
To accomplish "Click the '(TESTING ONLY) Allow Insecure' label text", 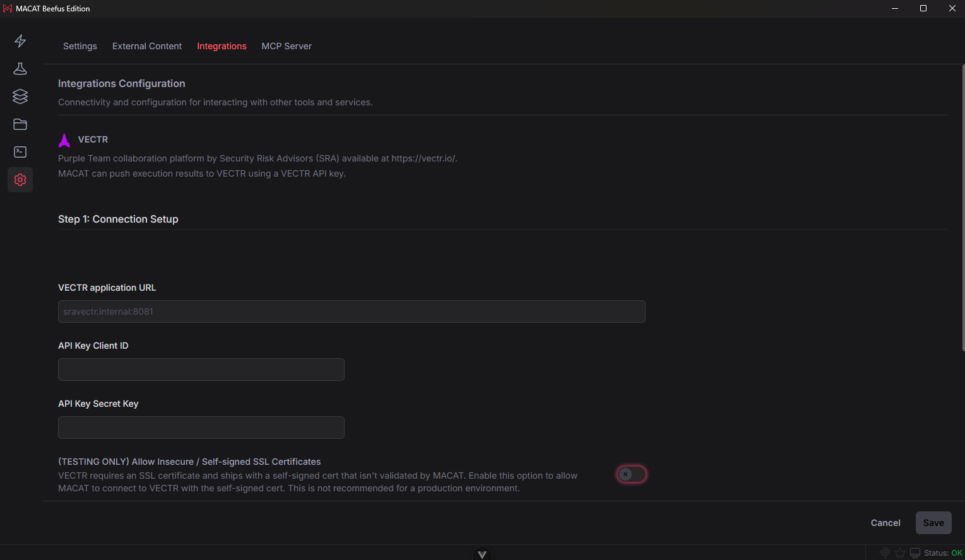I will pos(189,462).
